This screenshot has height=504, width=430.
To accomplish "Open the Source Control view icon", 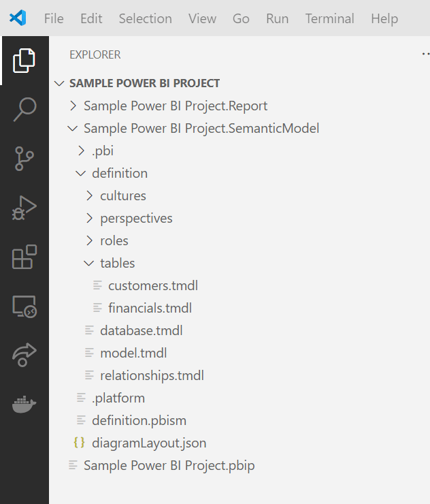I will (24, 159).
